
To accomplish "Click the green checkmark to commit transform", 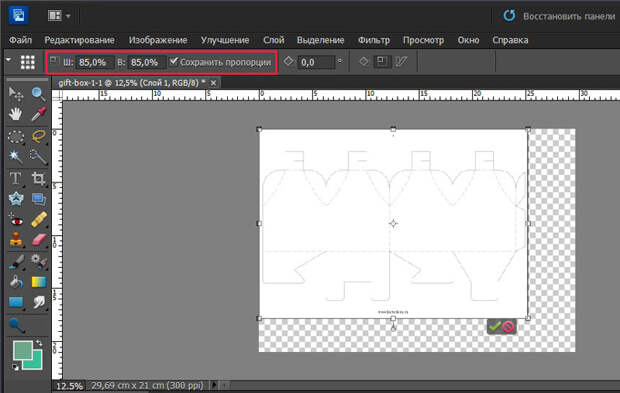I will click(495, 327).
